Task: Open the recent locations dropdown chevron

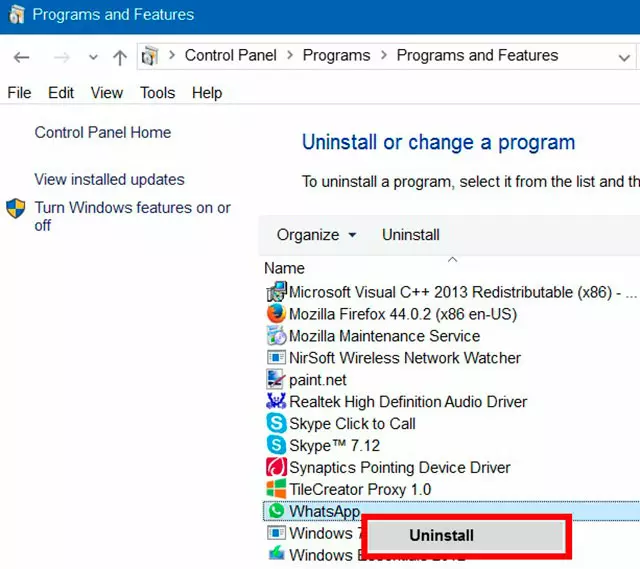Action: tap(93, 57)
